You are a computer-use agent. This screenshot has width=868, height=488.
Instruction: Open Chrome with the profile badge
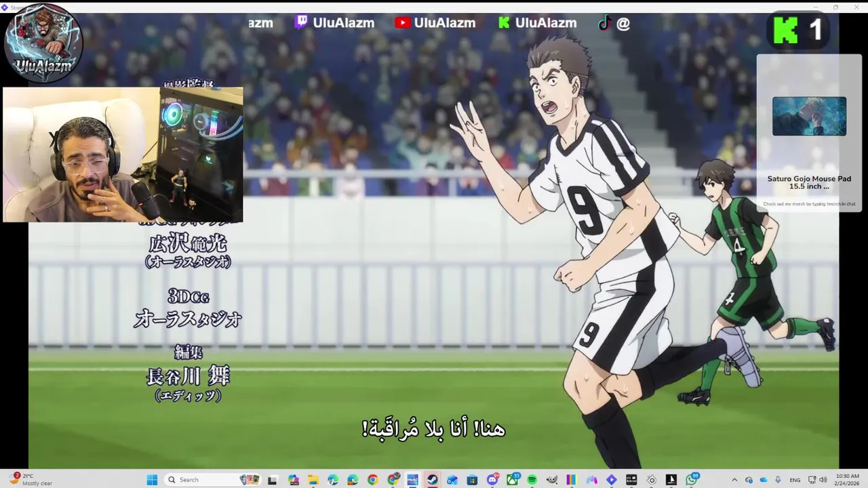pos(393,480)
